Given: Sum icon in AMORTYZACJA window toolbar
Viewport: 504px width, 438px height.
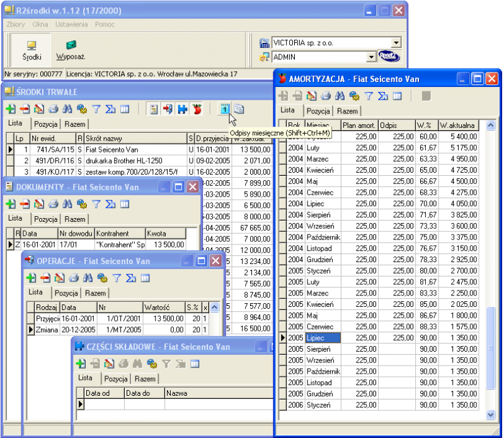Looking at the screenshot, I should coord(383,96).
